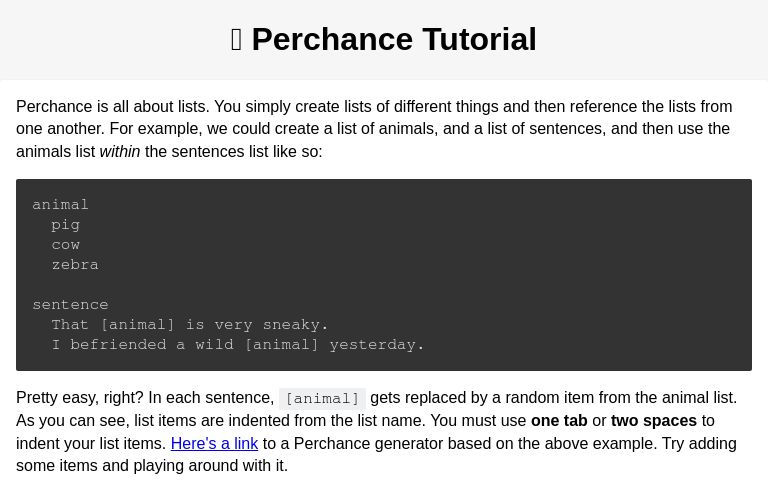Click the italic word "within"
The image size is (768, 480).
point(120,152)
